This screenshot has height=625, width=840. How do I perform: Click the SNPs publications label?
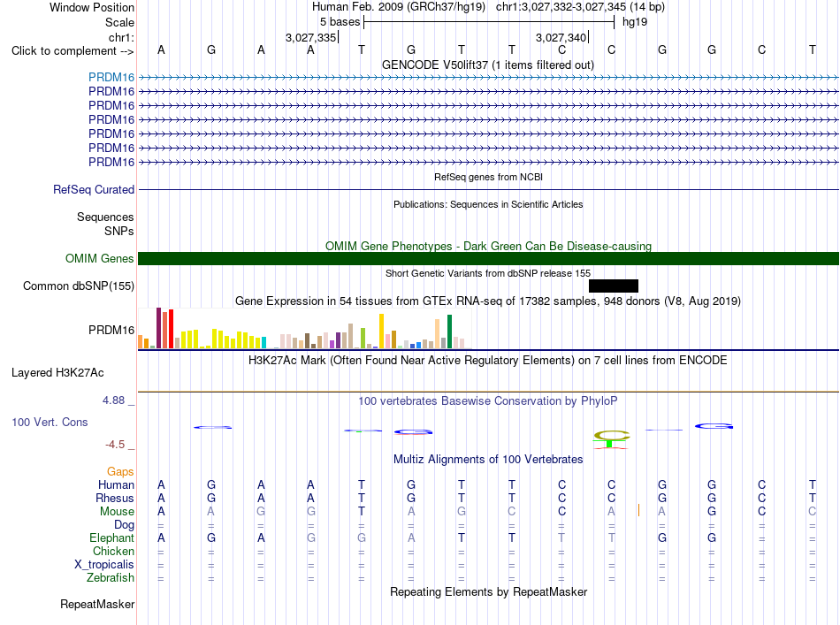pyautogui.click(x=119, y=231)
